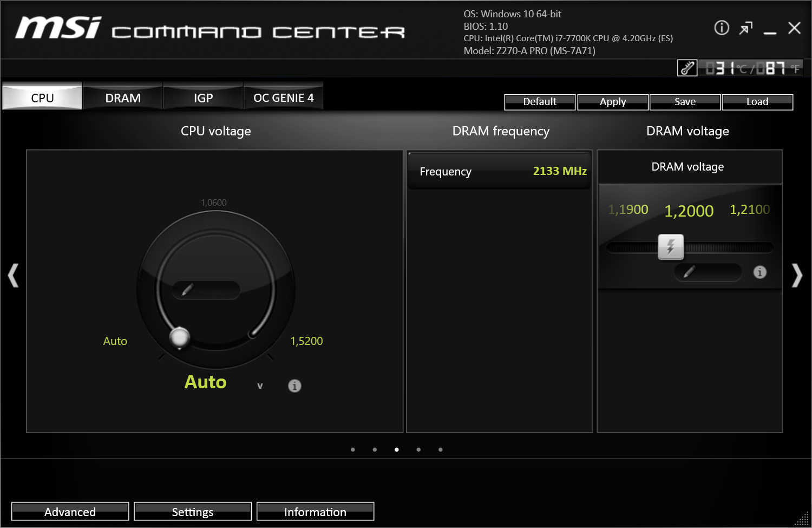Jump to the first page dot

tap(353, 449)
